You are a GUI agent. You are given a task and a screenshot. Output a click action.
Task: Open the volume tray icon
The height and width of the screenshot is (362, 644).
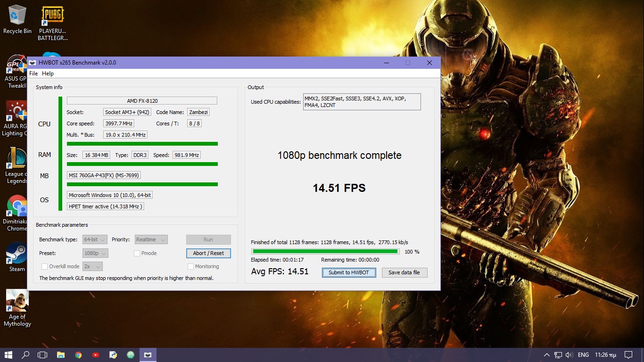[569, 355]
